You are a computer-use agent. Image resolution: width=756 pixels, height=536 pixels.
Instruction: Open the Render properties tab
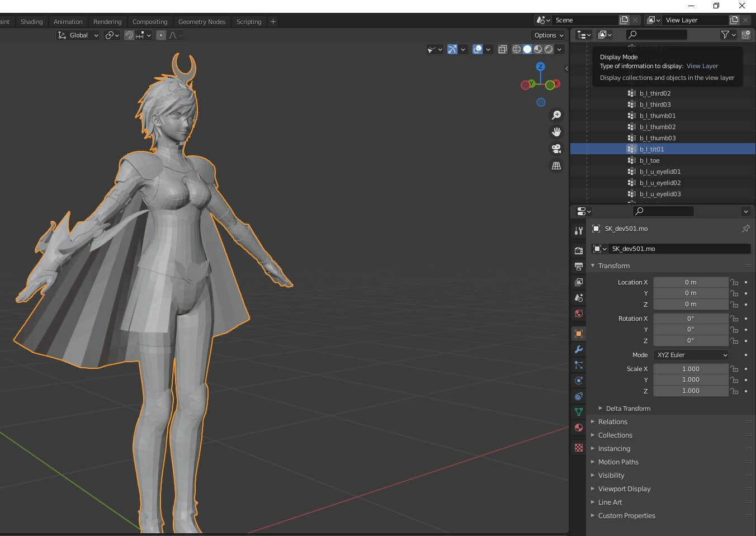point(579,250)
